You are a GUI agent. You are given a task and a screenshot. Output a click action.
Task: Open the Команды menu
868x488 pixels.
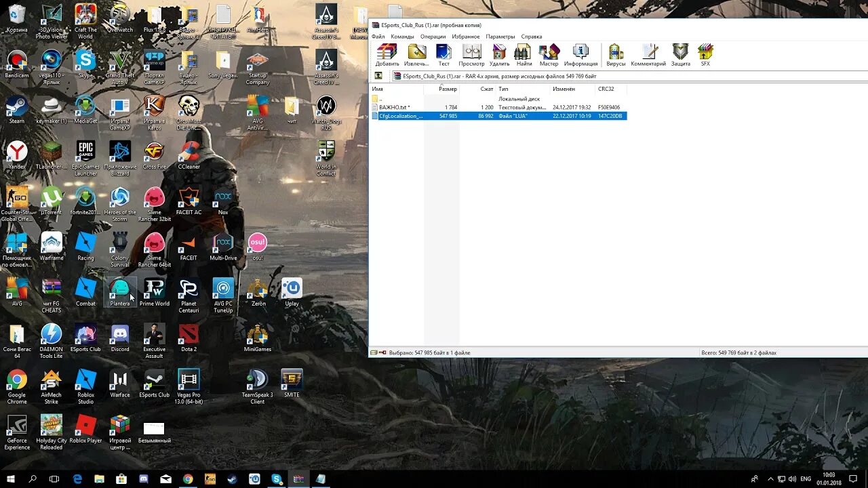point(402,37)
